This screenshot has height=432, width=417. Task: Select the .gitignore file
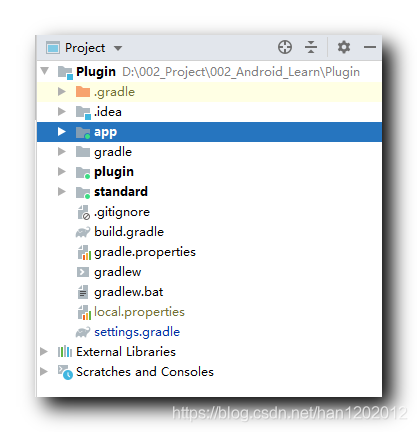122,212
